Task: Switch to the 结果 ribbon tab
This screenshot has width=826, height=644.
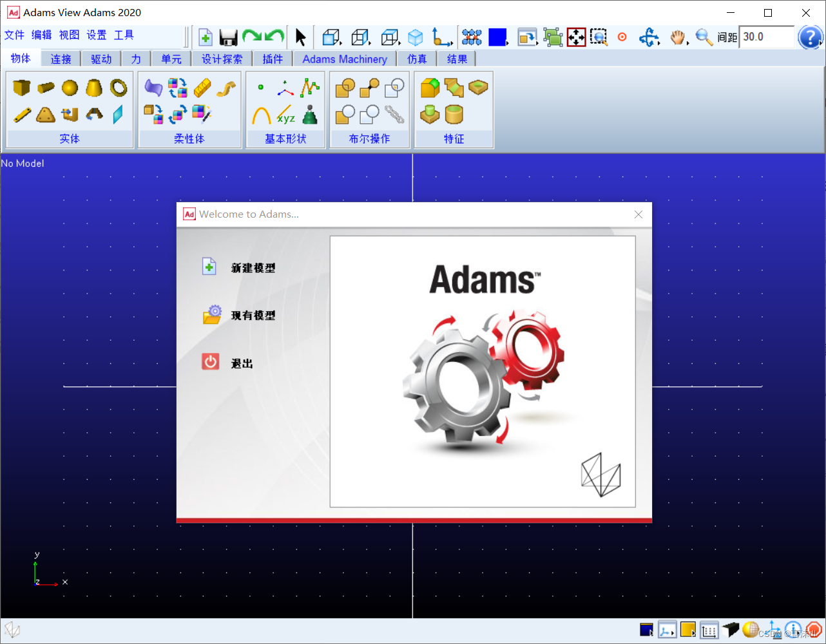Action: click(457, 59)
